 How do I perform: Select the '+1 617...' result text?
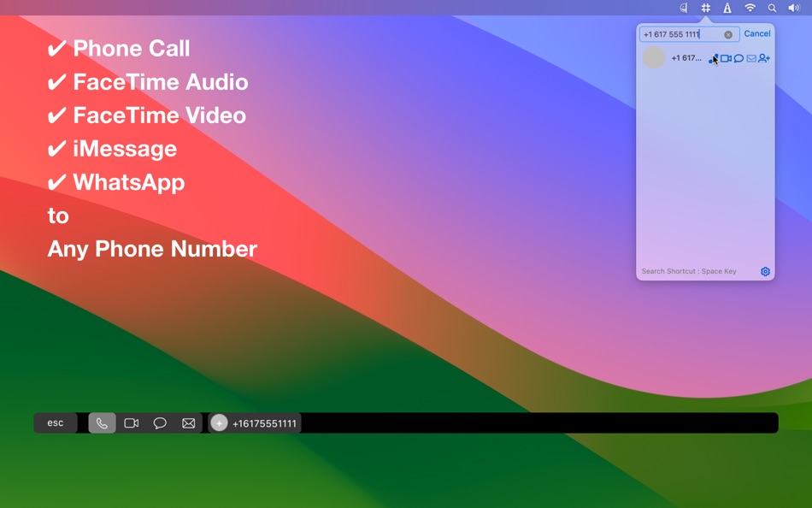(686, 58)
